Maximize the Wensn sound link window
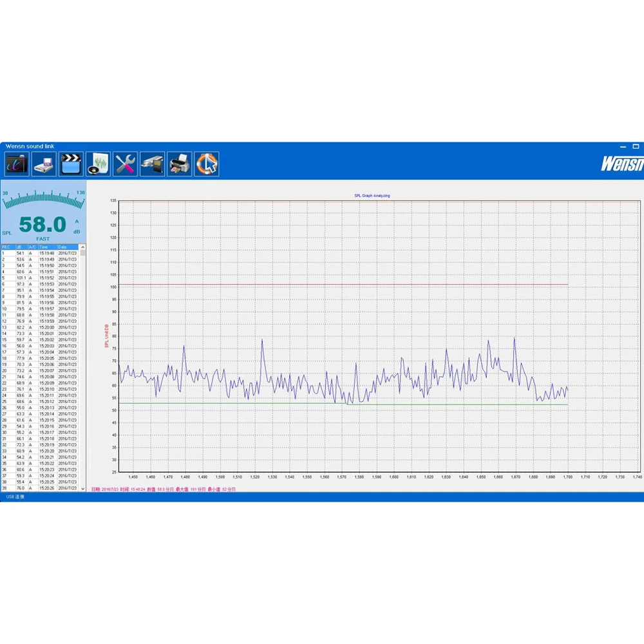Screen dimensions: 644x644 click(x=636, y=146)
